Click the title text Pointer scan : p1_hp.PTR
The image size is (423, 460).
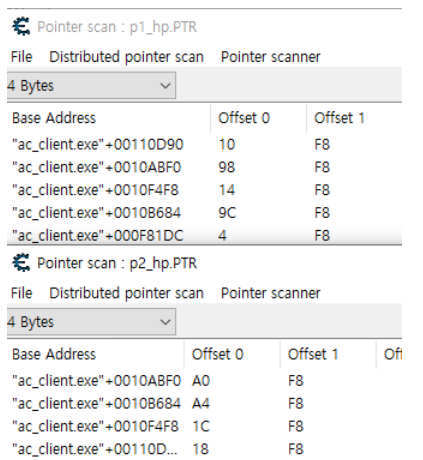click(x=117, y=27)
